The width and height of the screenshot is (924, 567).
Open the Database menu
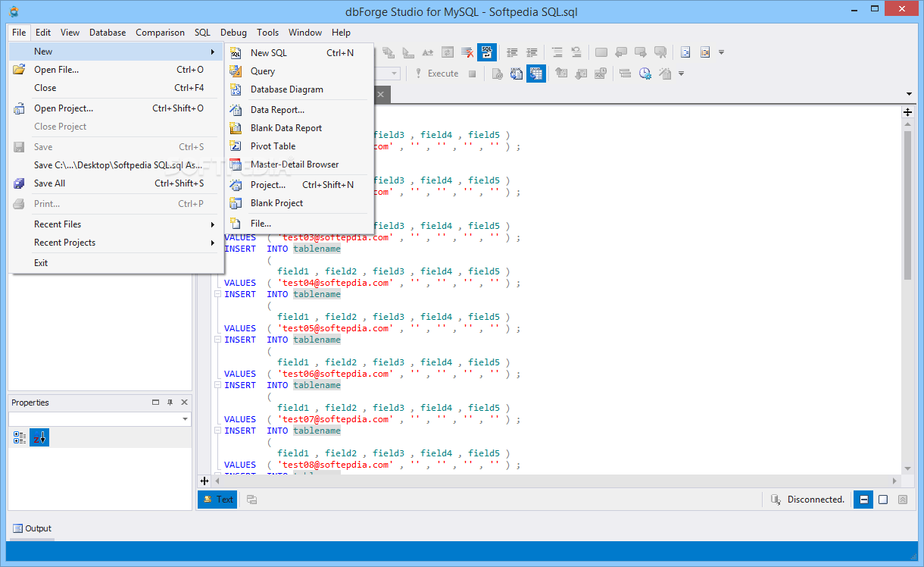(x=108, y=33)
